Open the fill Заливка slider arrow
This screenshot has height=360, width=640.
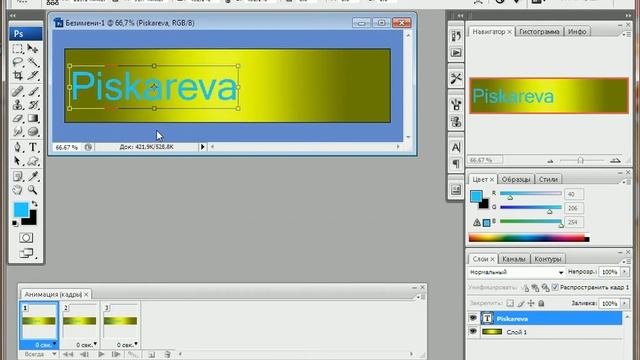coord(625,303)
